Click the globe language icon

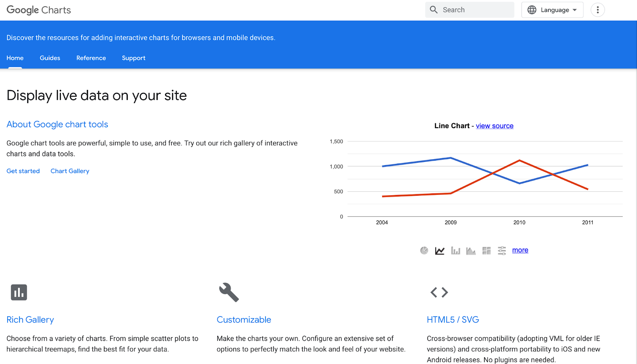[532, 10]
